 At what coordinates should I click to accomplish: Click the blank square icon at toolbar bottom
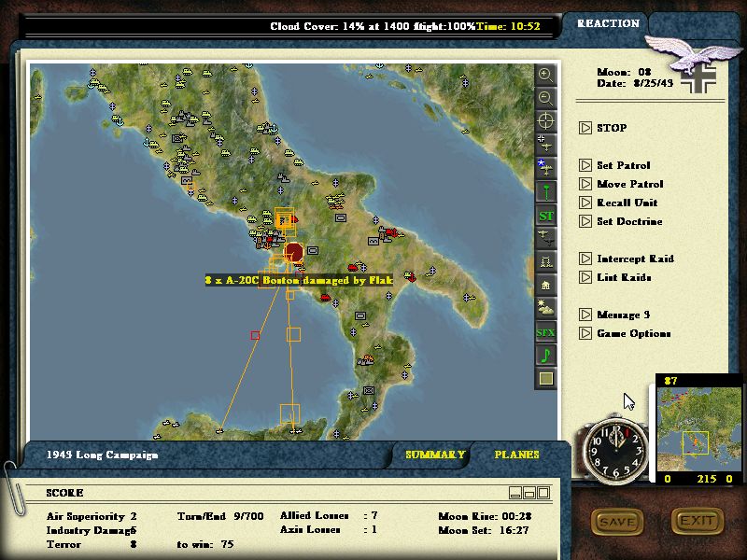545,379
